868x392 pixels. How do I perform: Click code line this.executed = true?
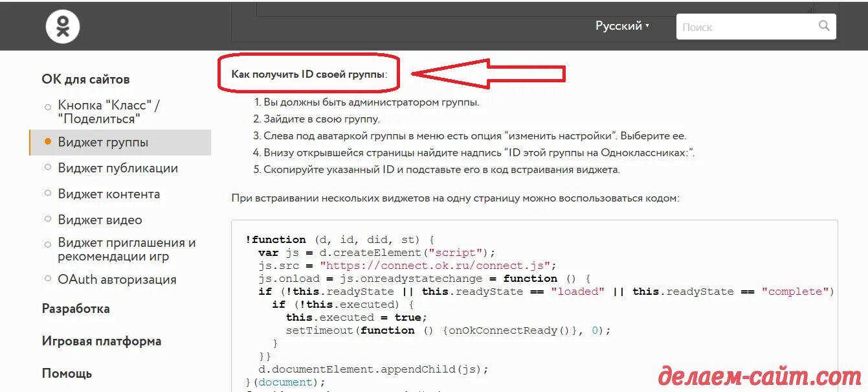357,317
